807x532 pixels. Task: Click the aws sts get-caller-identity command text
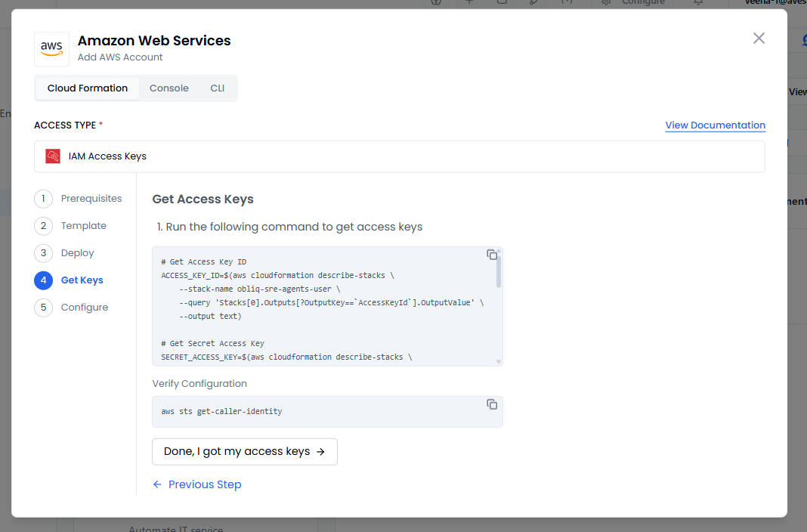click(221, 412)
